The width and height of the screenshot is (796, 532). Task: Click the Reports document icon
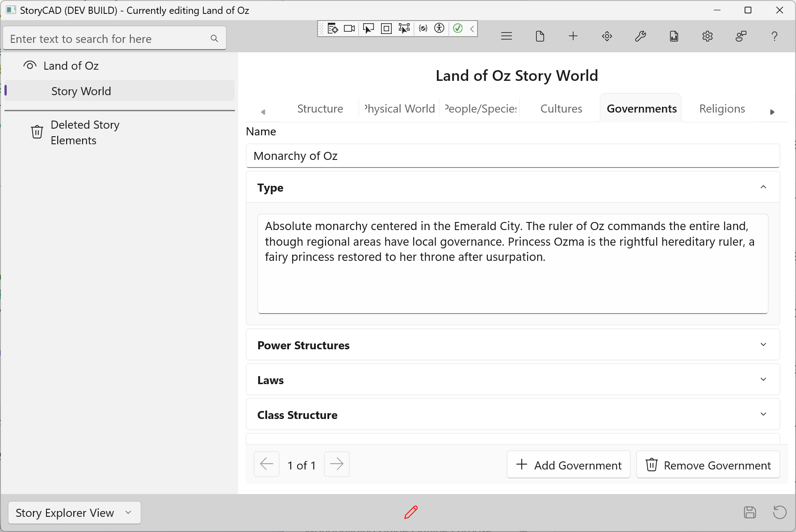tap(674, 36)
